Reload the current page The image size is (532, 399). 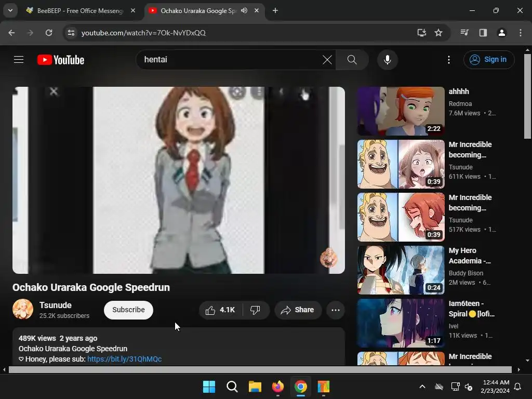coord(49,33)
